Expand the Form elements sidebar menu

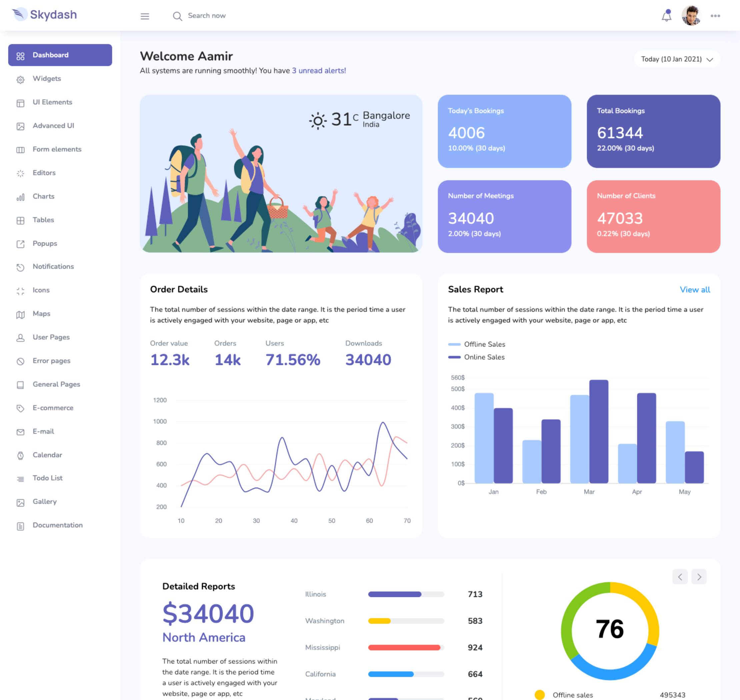tap(57, 149)
